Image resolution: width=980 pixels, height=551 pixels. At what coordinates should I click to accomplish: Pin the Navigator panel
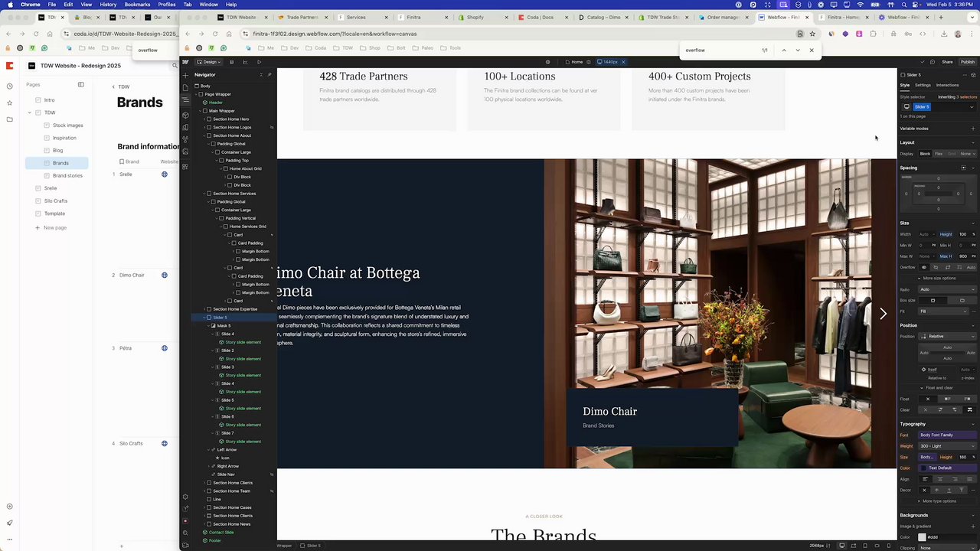[269, 74]
